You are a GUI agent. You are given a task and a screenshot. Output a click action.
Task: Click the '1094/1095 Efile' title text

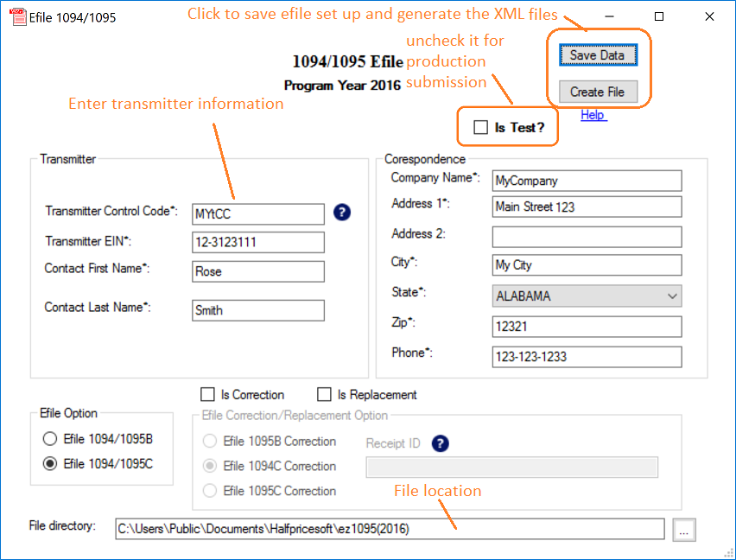[348, 61]
